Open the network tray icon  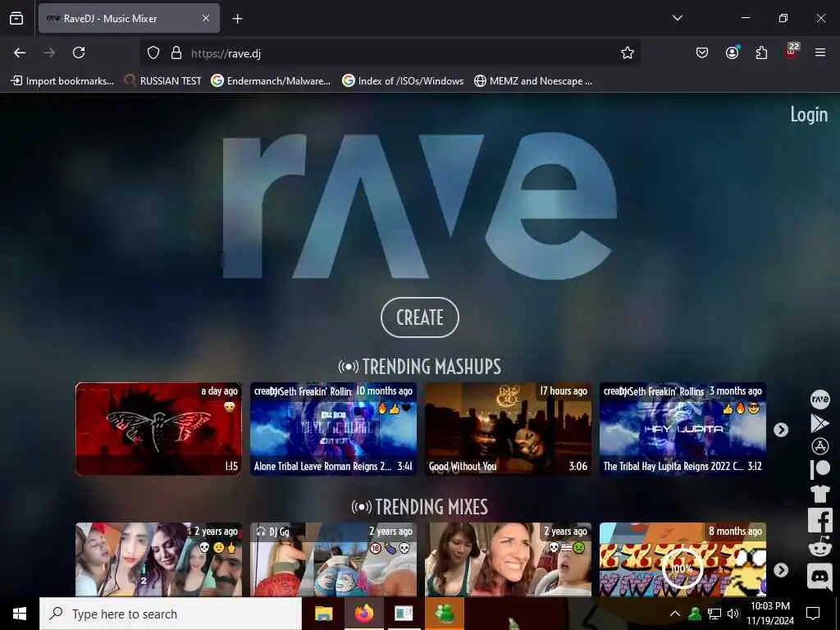pos(714,614)
